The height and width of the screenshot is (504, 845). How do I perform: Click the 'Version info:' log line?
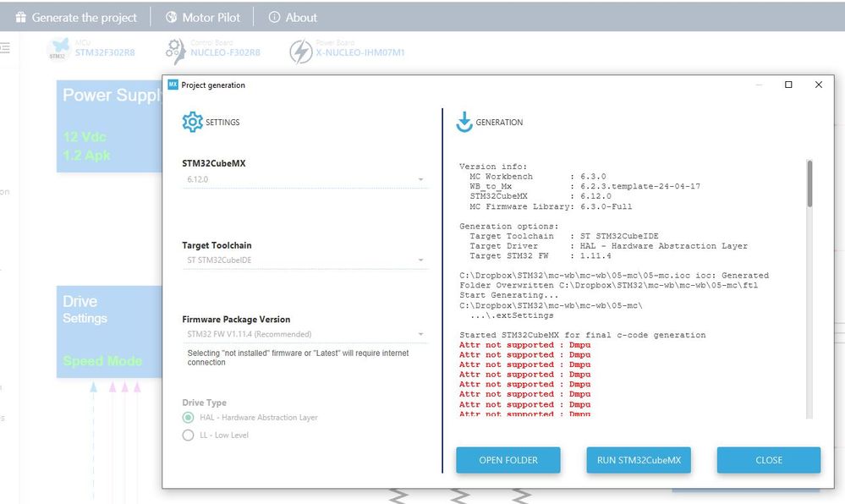click(x=493, y=167)
